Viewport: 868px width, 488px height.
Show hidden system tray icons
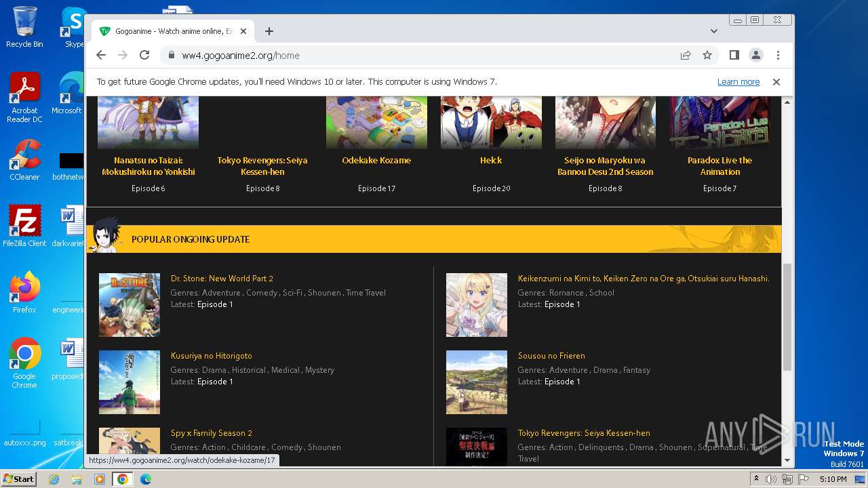point(756,479)
